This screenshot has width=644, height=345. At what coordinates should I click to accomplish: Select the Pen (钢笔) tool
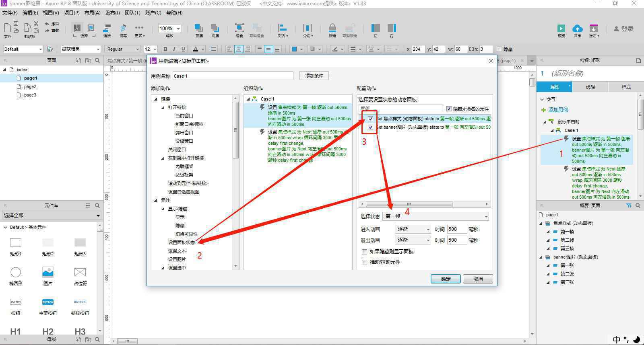pyautogui.click(x=123, y=28)
